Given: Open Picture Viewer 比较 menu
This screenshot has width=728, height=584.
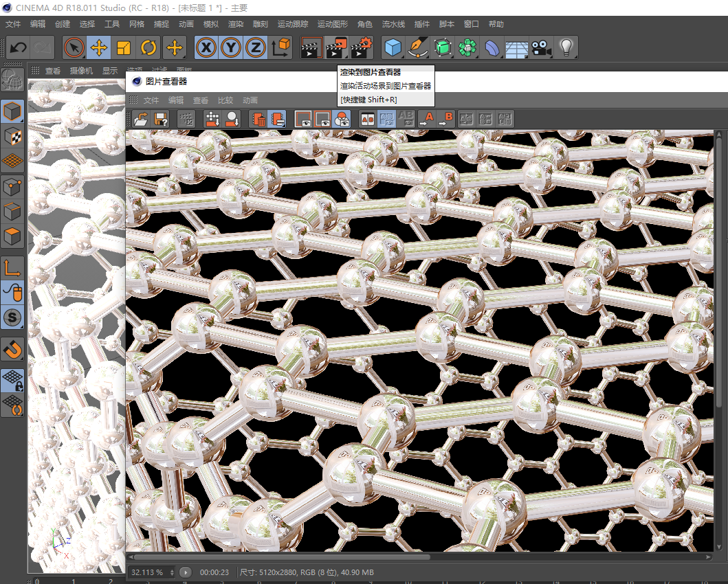Looking at the screenshot, I should pos(225,100).
